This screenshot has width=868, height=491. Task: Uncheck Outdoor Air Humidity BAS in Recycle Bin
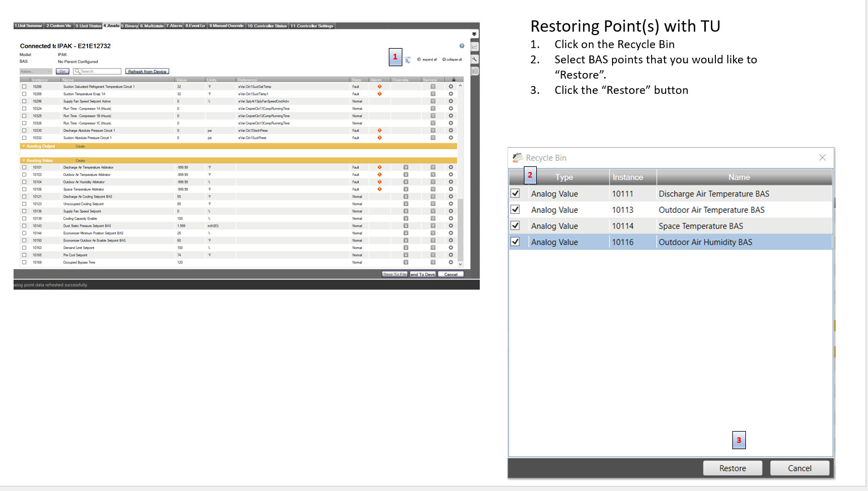515,242
